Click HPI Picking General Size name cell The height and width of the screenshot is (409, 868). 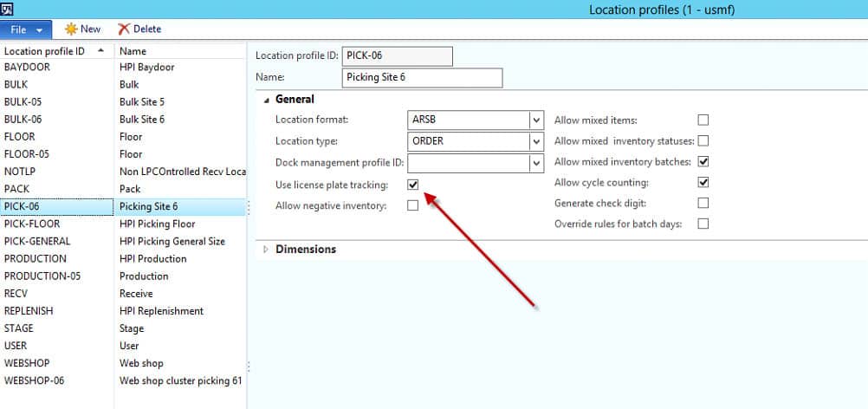coord(180,241)
